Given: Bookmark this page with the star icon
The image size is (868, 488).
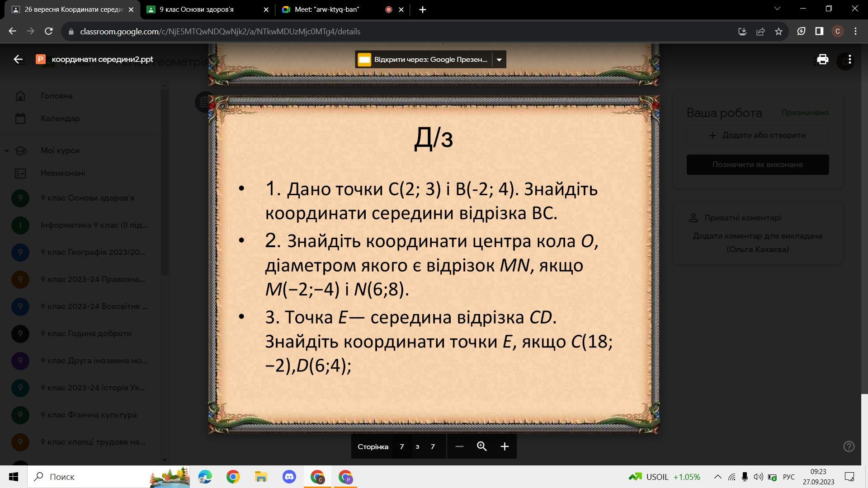Looking at the screenshot, I should tap(778, 32).
